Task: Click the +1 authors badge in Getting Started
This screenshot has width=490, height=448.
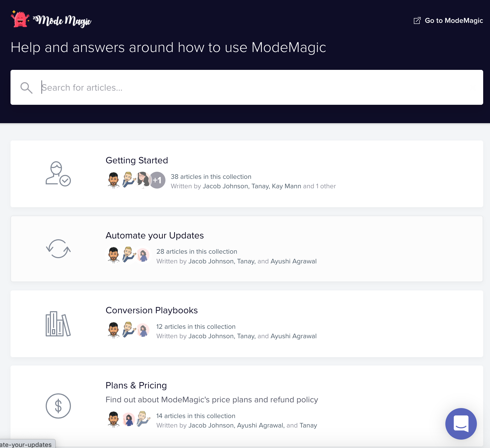Action: [157, 180]
